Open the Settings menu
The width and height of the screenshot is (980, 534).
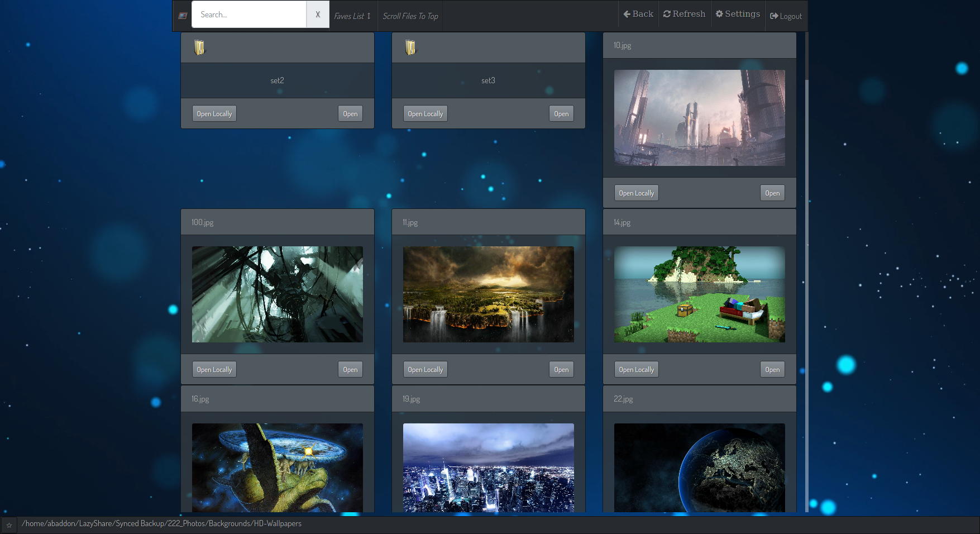pyautogui.click(x=738, y=14)
